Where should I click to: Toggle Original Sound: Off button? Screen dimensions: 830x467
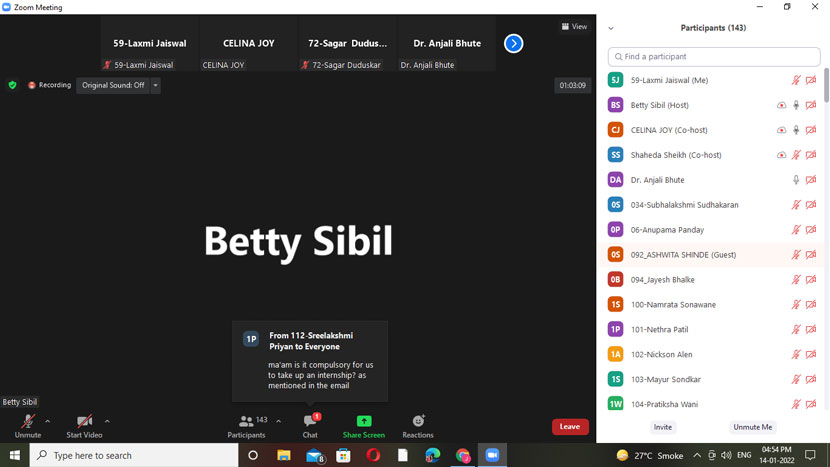tap(113, 85)
